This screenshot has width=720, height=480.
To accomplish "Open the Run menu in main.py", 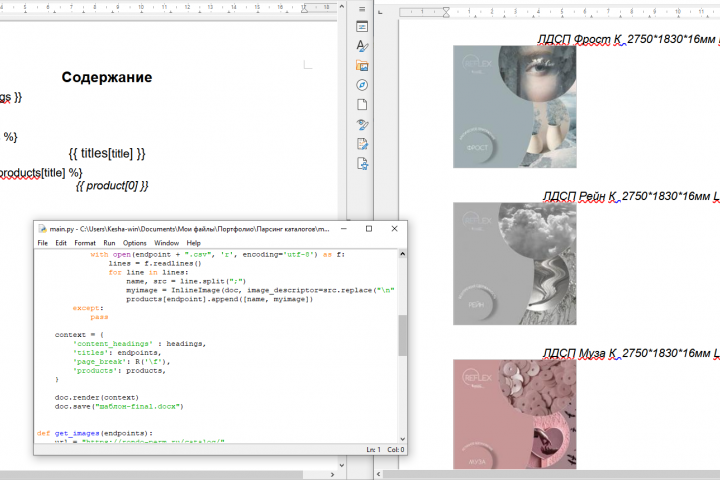I will pos(109,243).
